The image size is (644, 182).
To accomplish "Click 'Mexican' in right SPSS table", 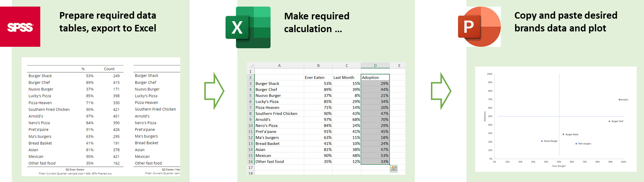I will point(142,156).
